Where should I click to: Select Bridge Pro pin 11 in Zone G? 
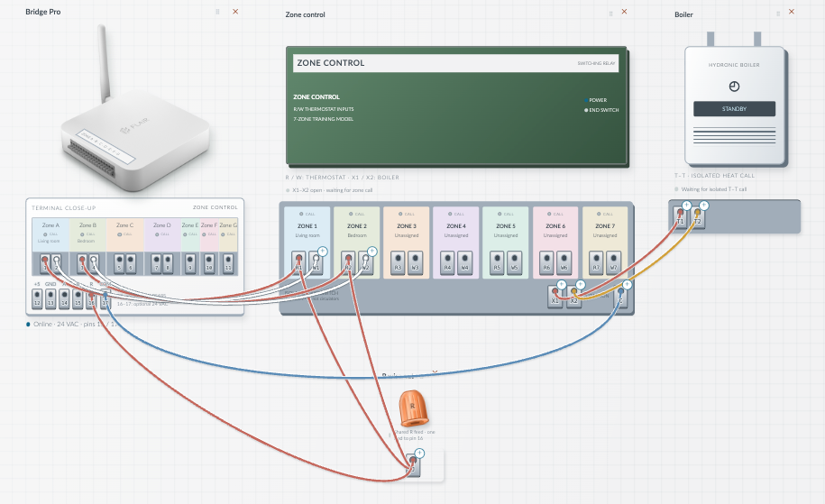click(228, 263)
